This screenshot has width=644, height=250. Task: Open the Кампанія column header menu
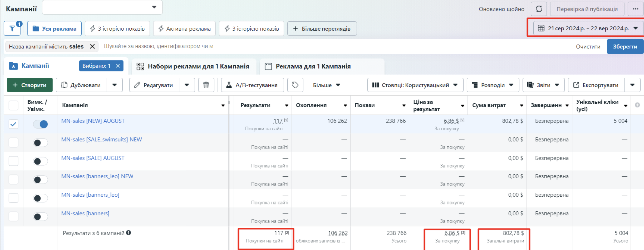coord(223,105)
